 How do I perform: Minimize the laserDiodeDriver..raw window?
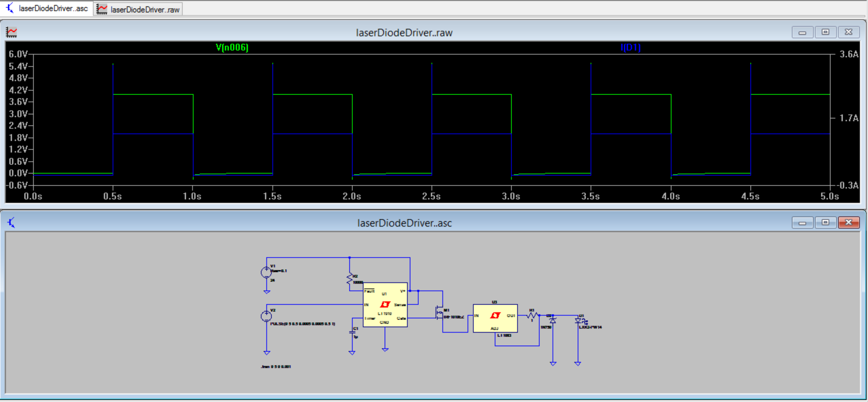point(802,32)
